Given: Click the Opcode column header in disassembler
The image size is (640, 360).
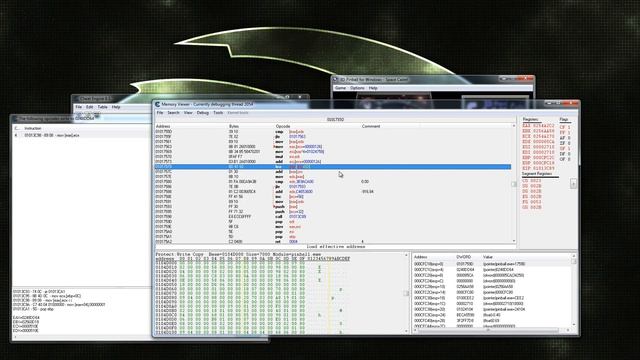Looking at the screenshot, I should point(282,127).
